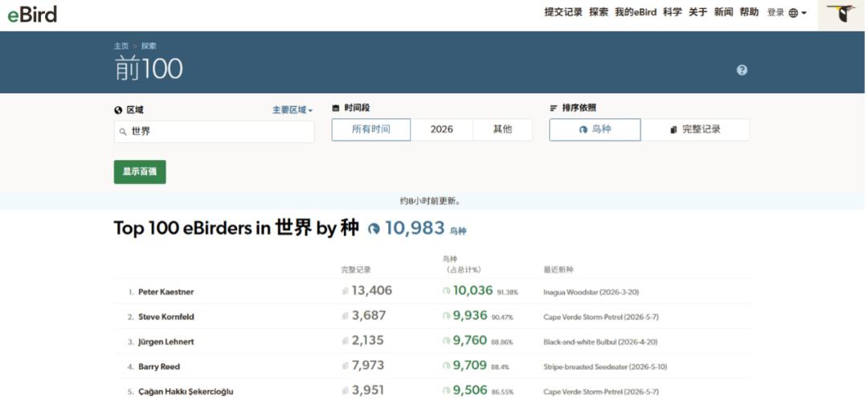Select the 其他 time period option
The height and width of the screenshot is (405, 868).
point(502,129)
